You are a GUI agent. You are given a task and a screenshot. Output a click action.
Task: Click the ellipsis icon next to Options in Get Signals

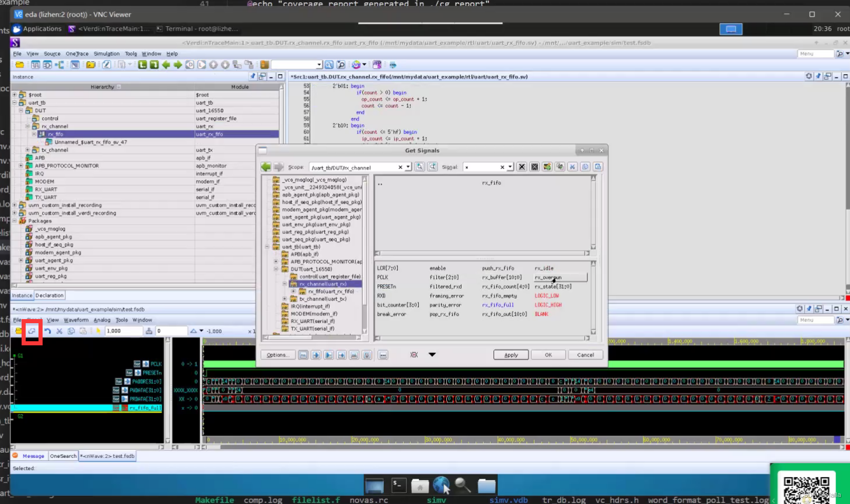tap(383, 355)
